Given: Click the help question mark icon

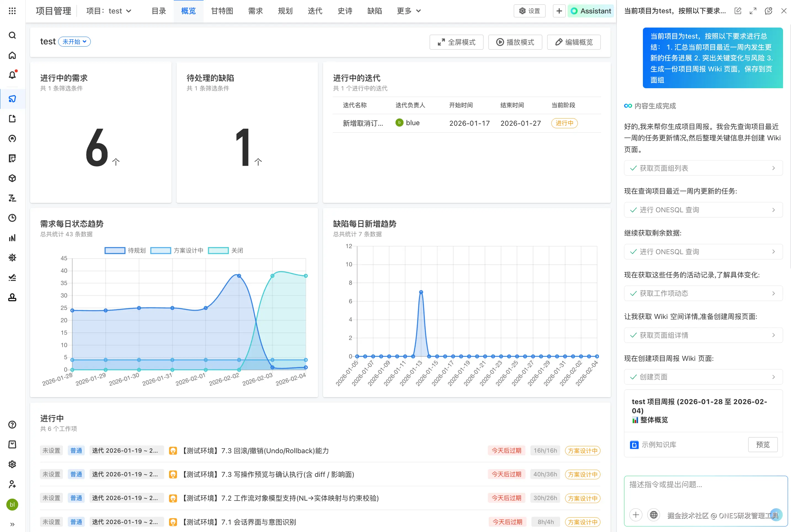Looking at the screenshot, I should [x=12, y=424].
